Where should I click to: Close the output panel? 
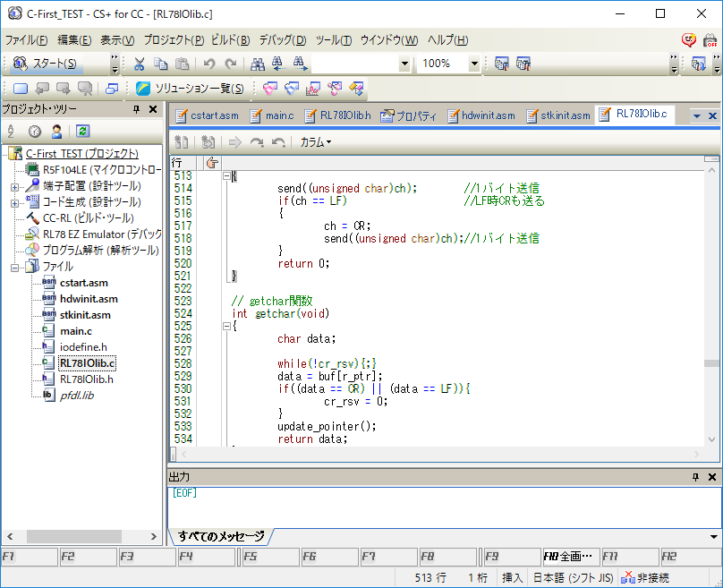pos(712,477)
